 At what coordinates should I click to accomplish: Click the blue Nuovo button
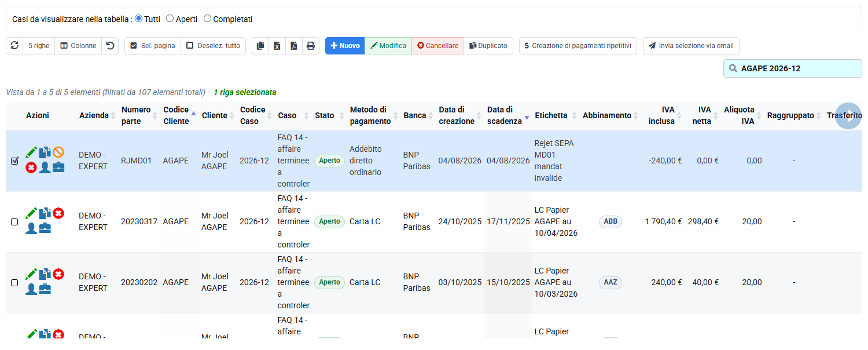(x=345, y=46)
